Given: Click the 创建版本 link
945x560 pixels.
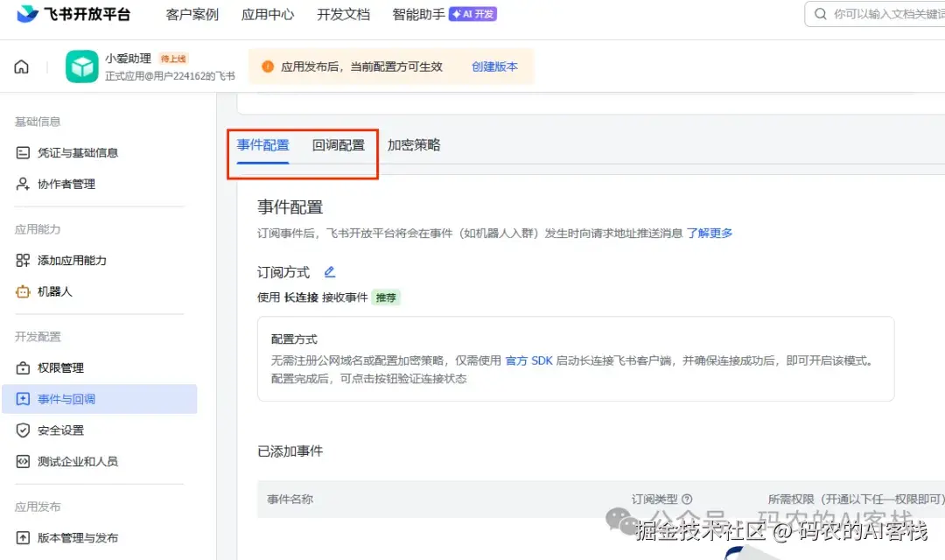Looking at the screenshot, I should (x=494, y=66).
